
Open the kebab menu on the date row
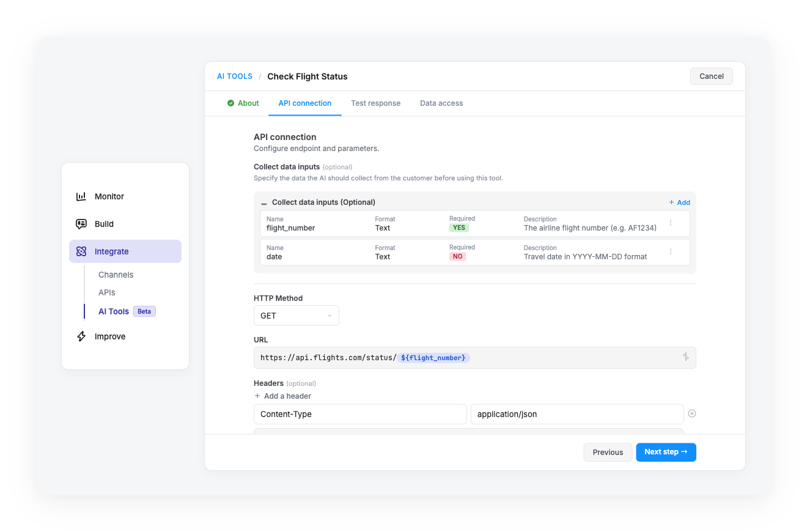click(670, 251)
